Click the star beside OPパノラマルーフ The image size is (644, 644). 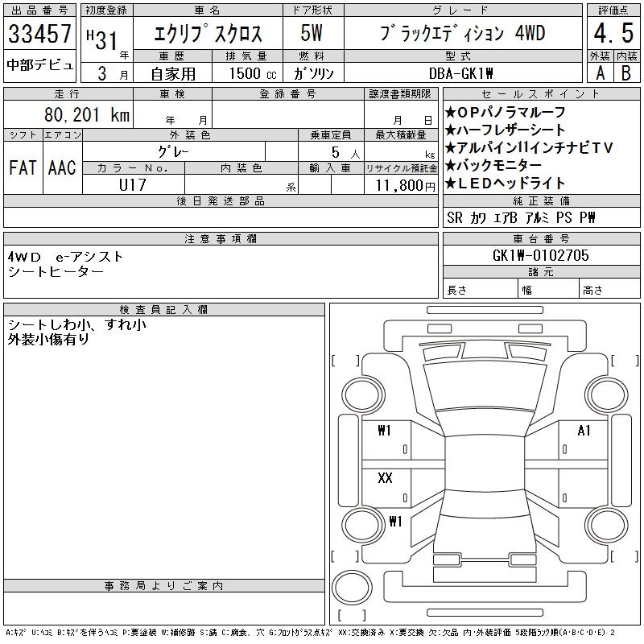pyautogui.click(x=451, y=112)
